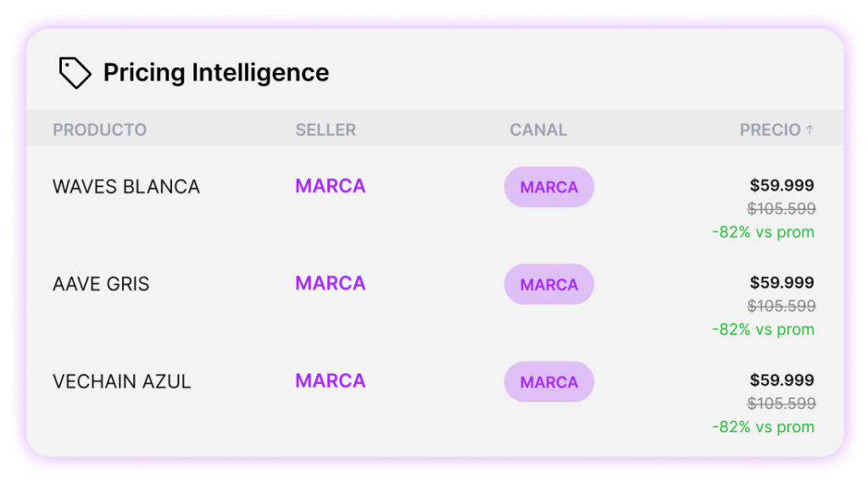
Task: Click the MARCA seller link for AAVE GRIS
Action: pyautogui.click(x=331, y=283)
